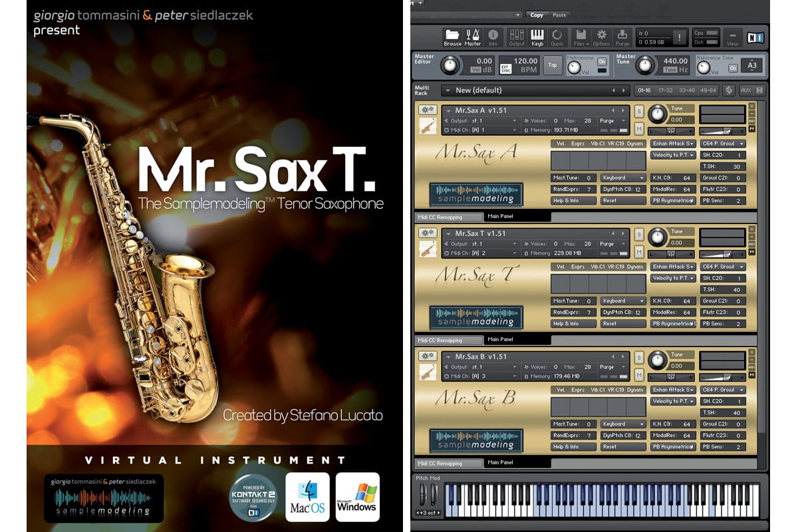Open Help & Info in Mr.Sax A

[573, 200]
